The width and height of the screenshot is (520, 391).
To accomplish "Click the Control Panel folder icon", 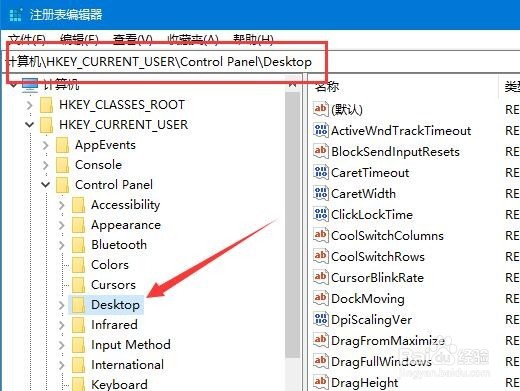I will [62, 185].
